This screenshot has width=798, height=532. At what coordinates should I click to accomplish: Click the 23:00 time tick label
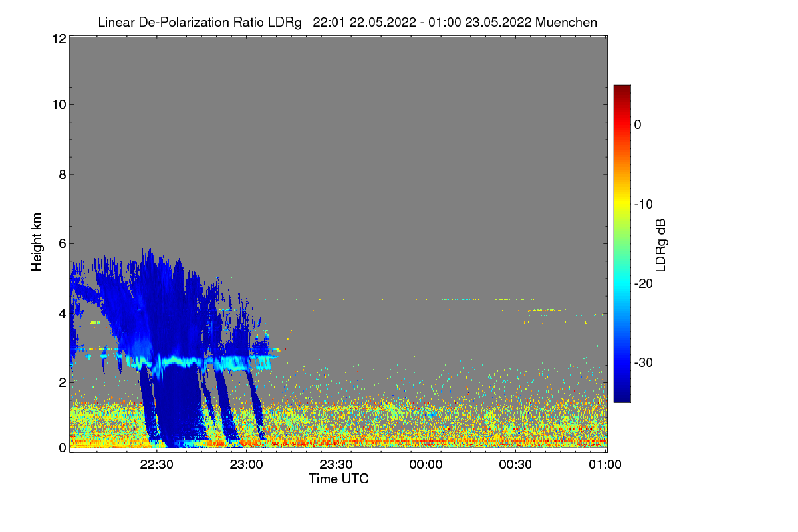247,465
